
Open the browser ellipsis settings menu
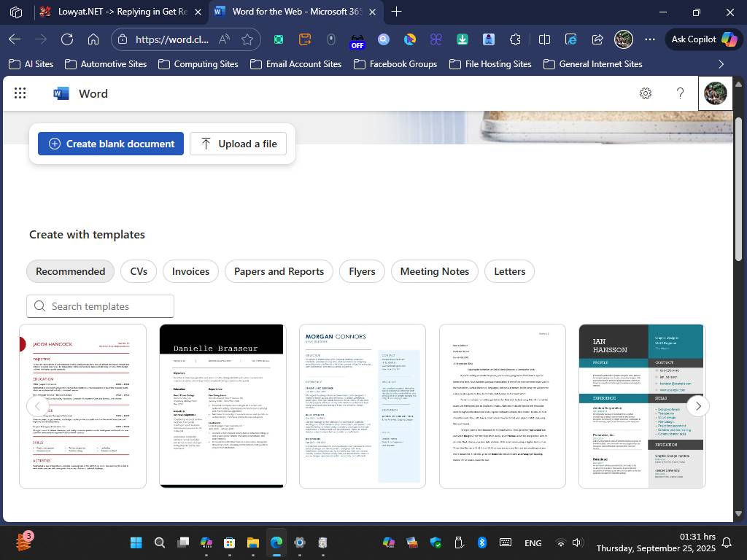click(x=650, y=39)
